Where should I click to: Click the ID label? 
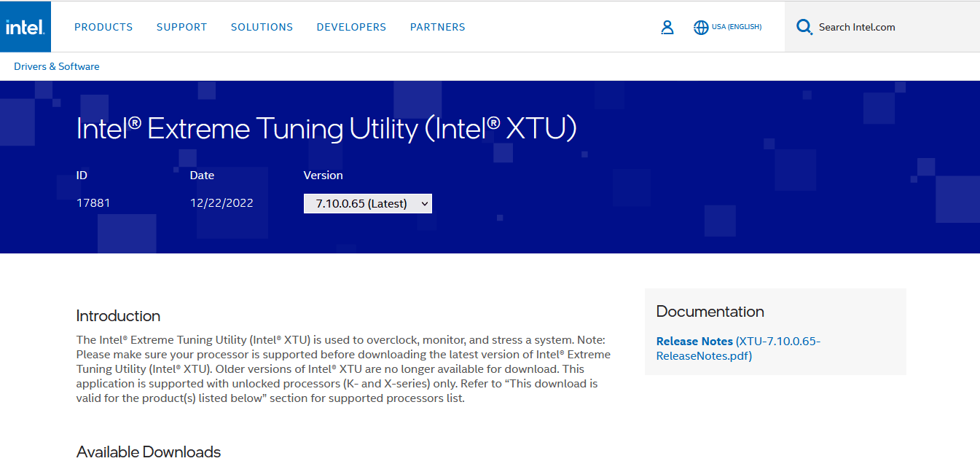tap(82, 176)
